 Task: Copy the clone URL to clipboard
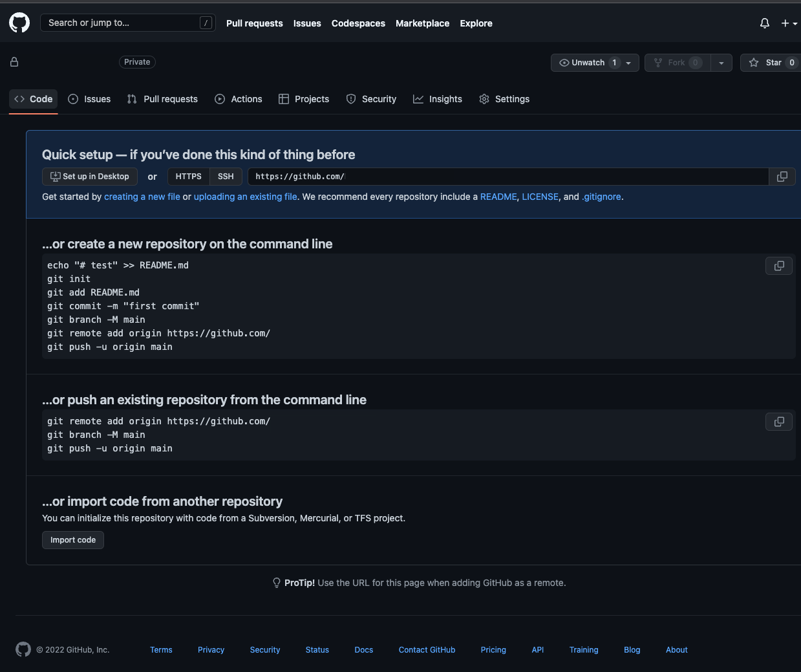782,177
